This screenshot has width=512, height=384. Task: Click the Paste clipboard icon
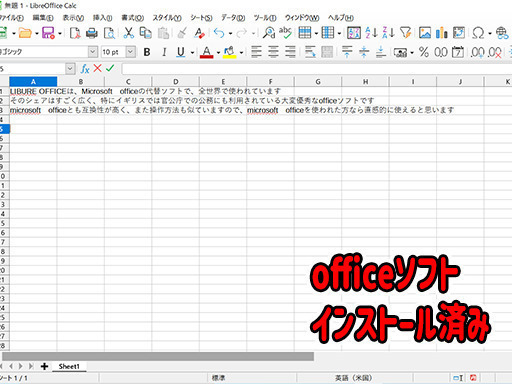163,33
